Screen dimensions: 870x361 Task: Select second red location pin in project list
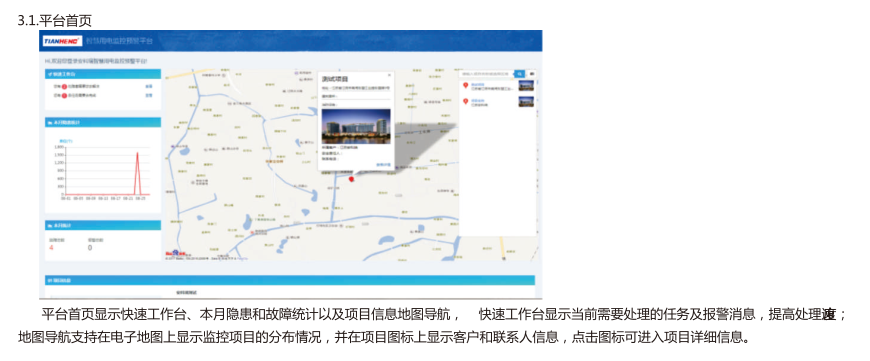point(466,101)
